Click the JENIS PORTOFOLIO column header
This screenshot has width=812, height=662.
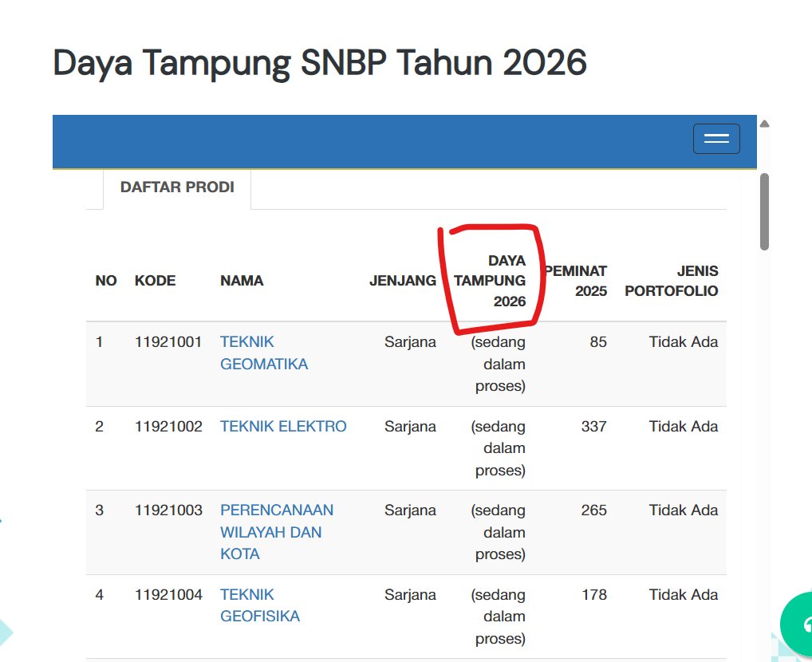(671, 281)
